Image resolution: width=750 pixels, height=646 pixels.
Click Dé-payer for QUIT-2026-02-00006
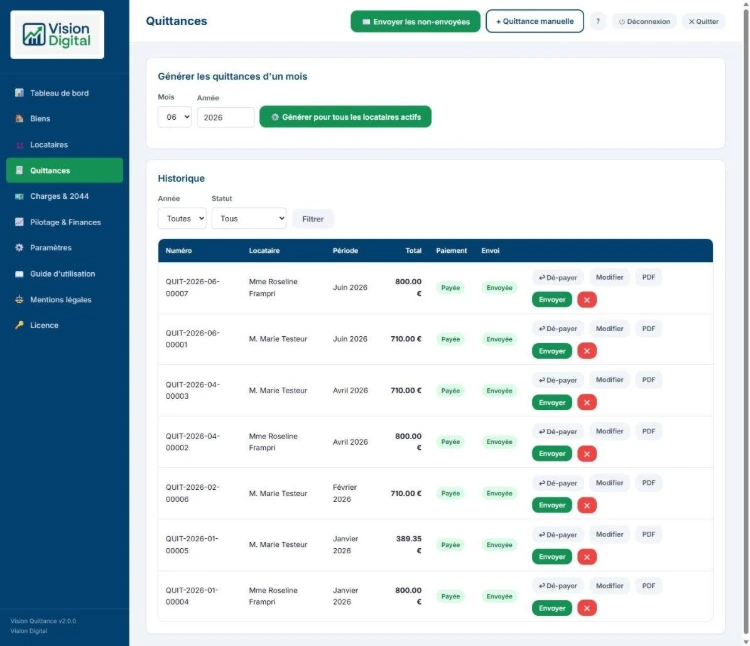click(x=558, y=483)
